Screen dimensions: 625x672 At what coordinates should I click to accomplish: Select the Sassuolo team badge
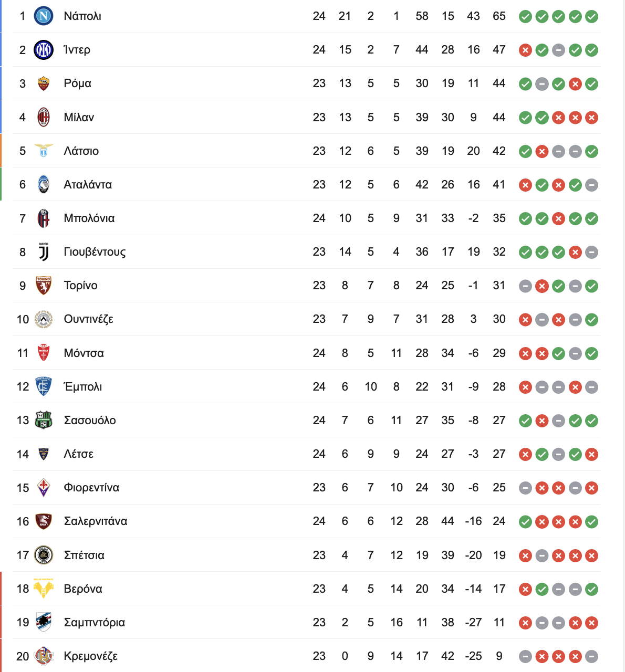click(44, 421)
